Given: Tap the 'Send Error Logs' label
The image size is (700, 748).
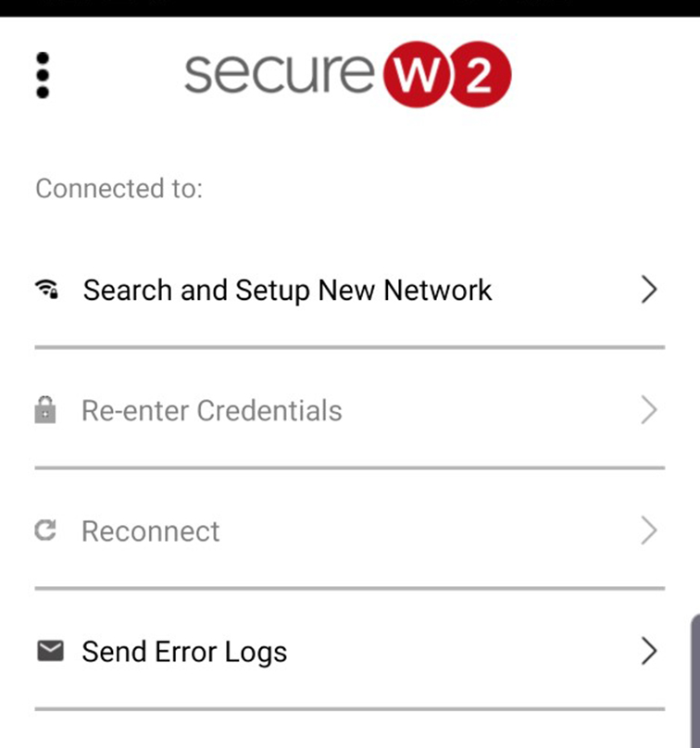Looking at the screenshot, I should 184,651.
